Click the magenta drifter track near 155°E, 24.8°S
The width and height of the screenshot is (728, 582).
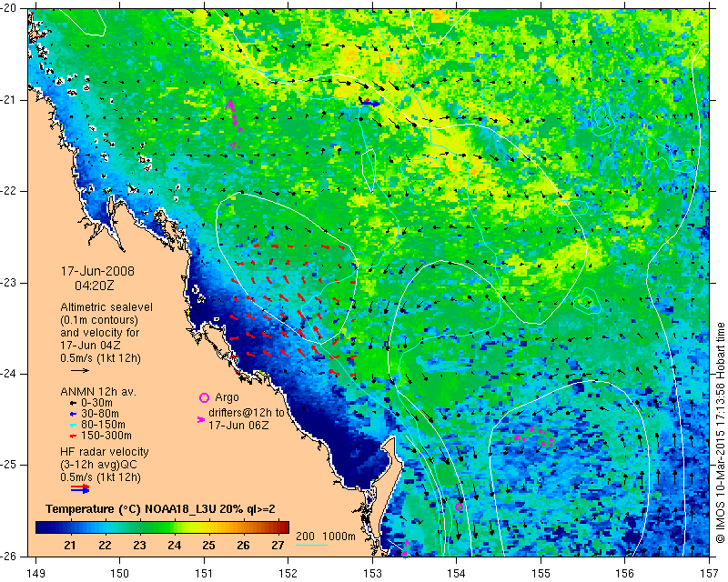pos(534,437)
